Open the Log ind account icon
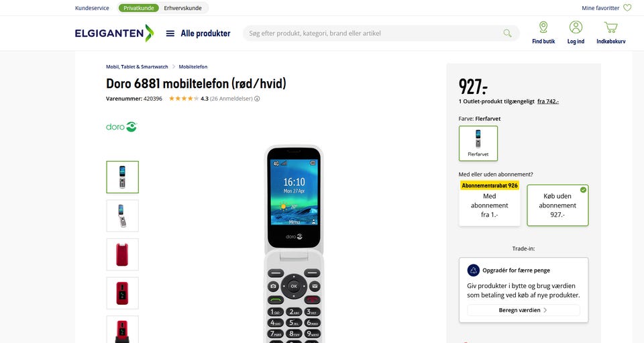Image resolution: width=644 pixels, height=343 pixels. tap(576, 28)
